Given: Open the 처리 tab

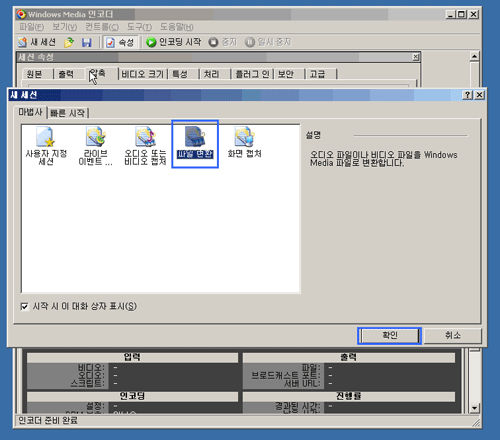Looking at the screenshot, I should coord(211,74).
